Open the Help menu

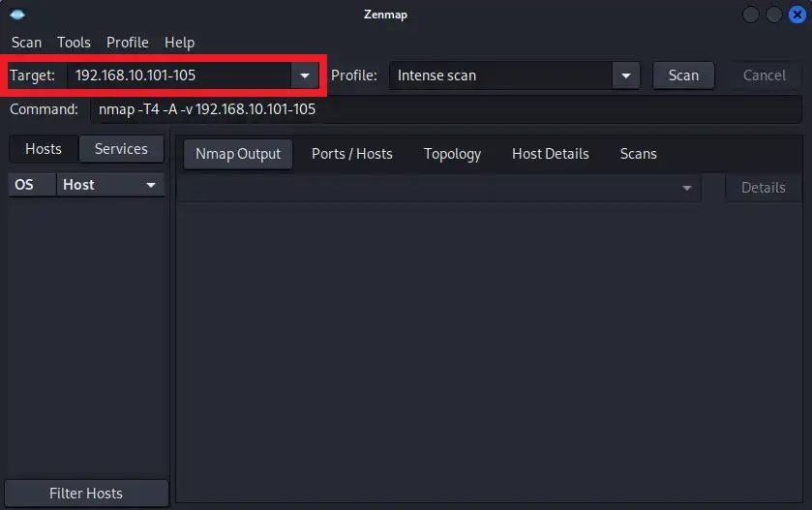click(179, 43)
